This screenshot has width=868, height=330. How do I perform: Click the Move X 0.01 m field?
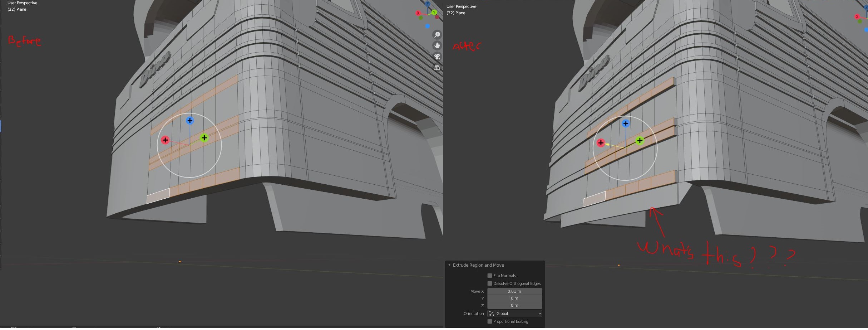click(514, 291)
